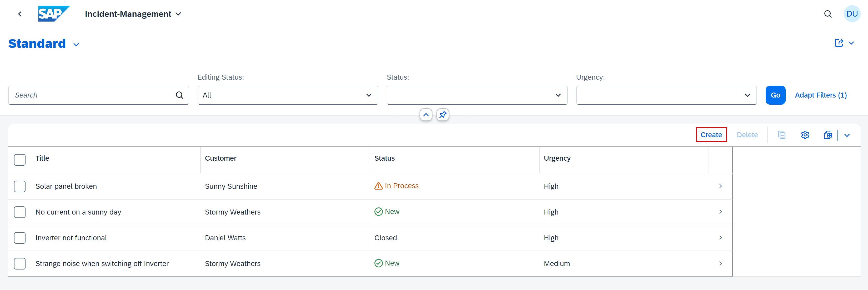Viewport: 868px width, 290px height.
Task: Open details arrow for Inverter not functional
Action: click(x=720, y=238)
